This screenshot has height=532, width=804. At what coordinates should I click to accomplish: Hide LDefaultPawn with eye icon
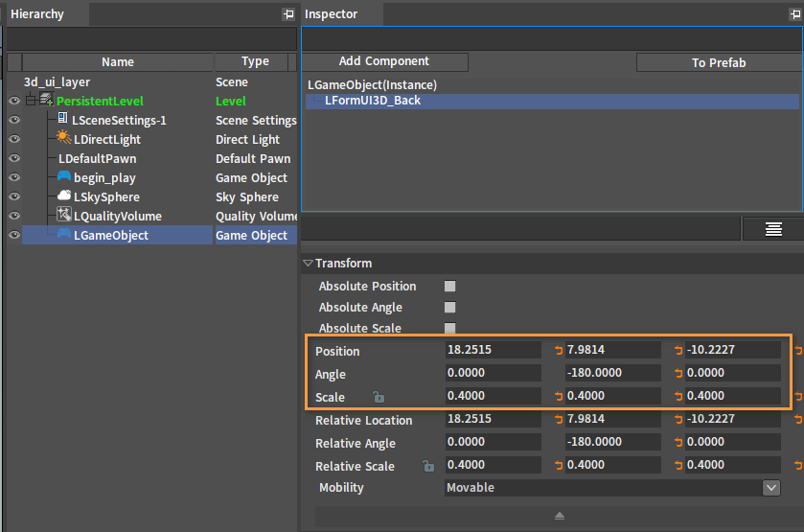14,158
